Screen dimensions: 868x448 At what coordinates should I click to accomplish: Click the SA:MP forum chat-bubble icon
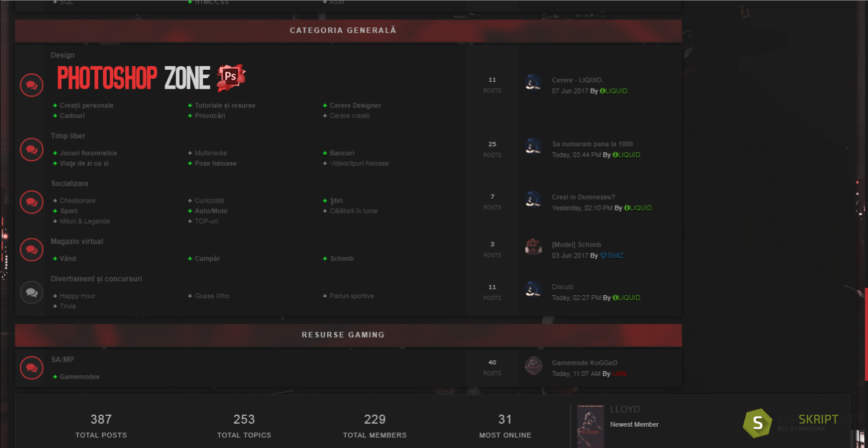[31, 367]
